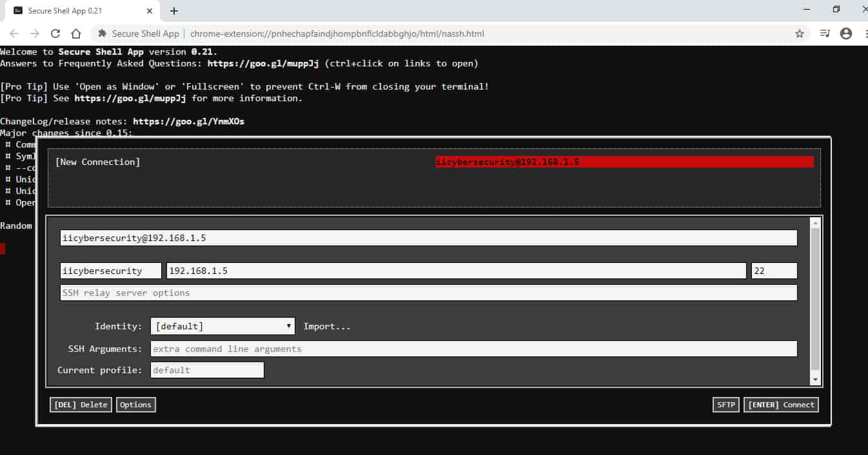Select the [New Connection] entry
The width and height of the screenshot is (868, 455).
(98, 162)
